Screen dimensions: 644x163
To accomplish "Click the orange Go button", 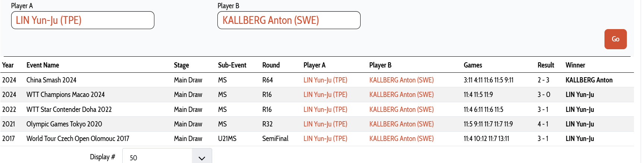I will [615, 39].
